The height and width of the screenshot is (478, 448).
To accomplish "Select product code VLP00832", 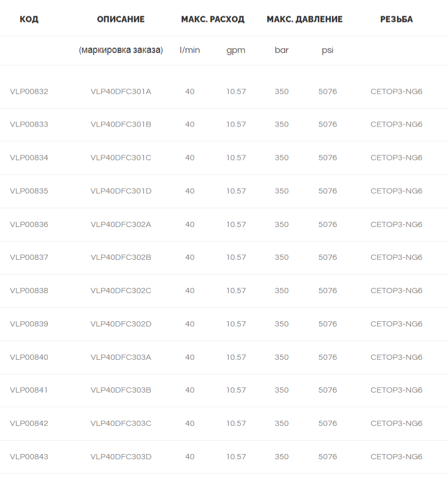I will (x=29, y=92).
